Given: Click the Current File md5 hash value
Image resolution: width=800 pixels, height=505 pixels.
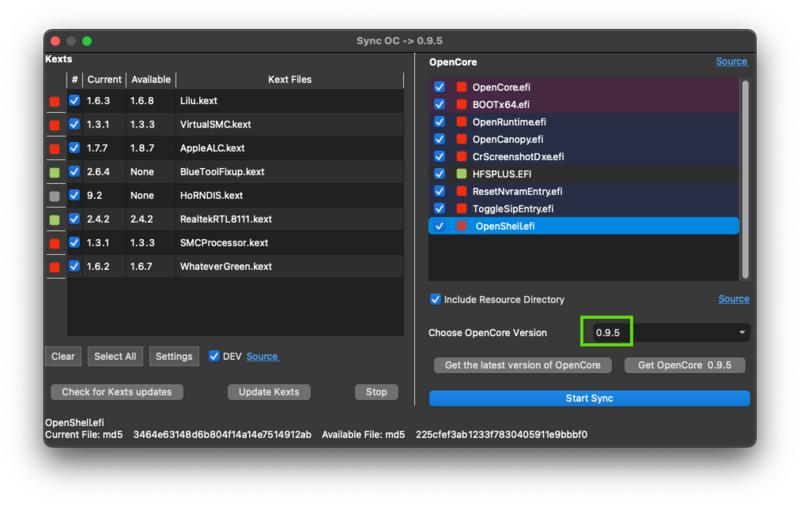Looking at the screenshot, I should coord(222,435).
